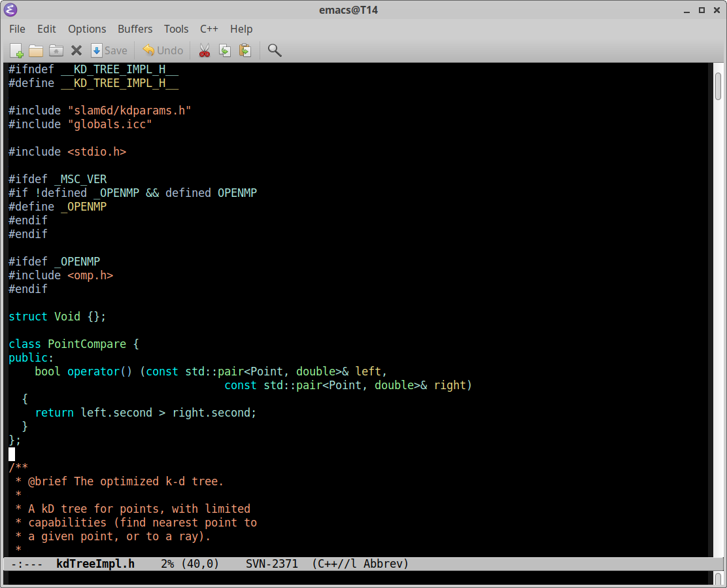Copy selection with the Copy icon
Screen dimensions: 727x588
pos(225,50)
